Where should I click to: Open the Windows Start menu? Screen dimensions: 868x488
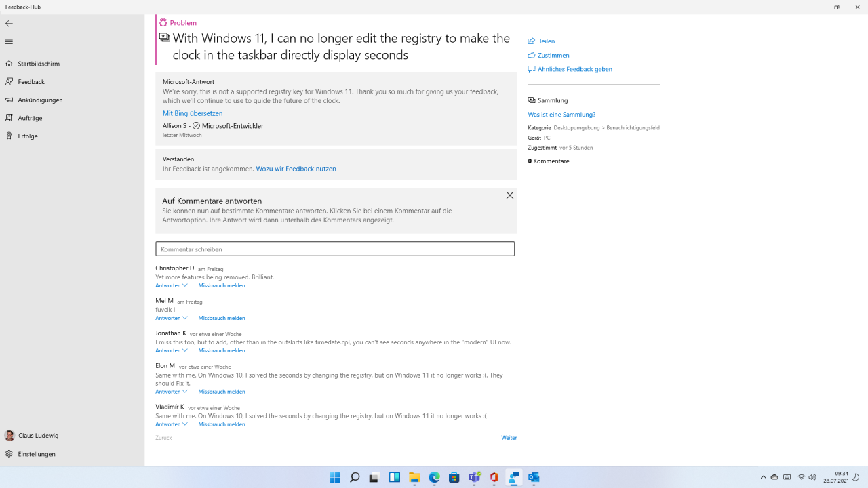[334, 477]
